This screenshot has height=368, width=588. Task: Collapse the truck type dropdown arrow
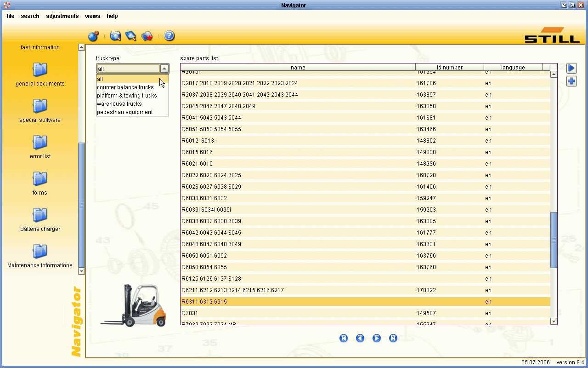pyautogui.click(x=164, y=69)
